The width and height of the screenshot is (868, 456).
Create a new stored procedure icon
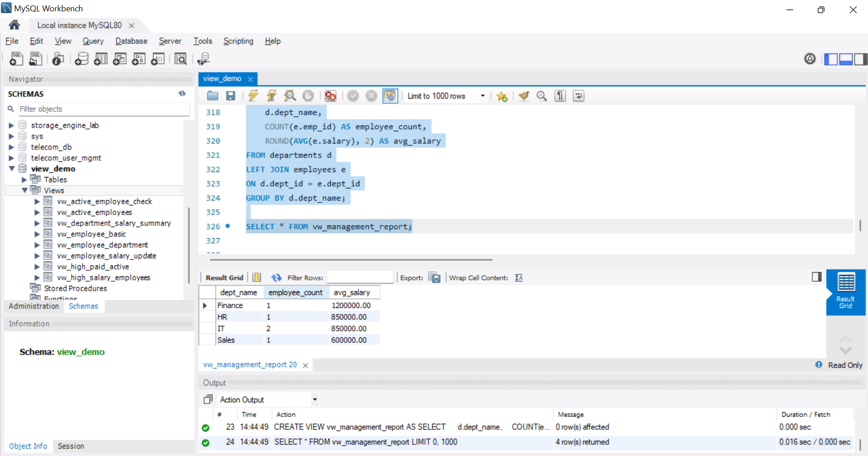pyautogui.click(x=139, y=59)
